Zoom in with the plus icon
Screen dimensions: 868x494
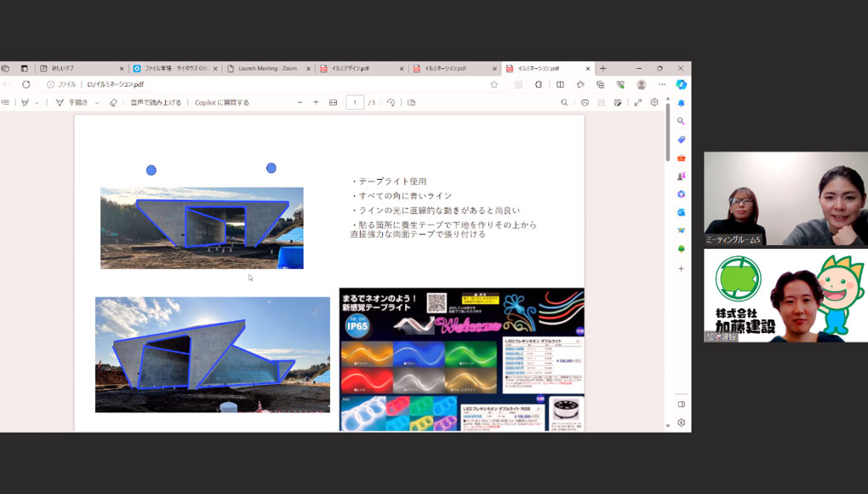pos(316,102)
